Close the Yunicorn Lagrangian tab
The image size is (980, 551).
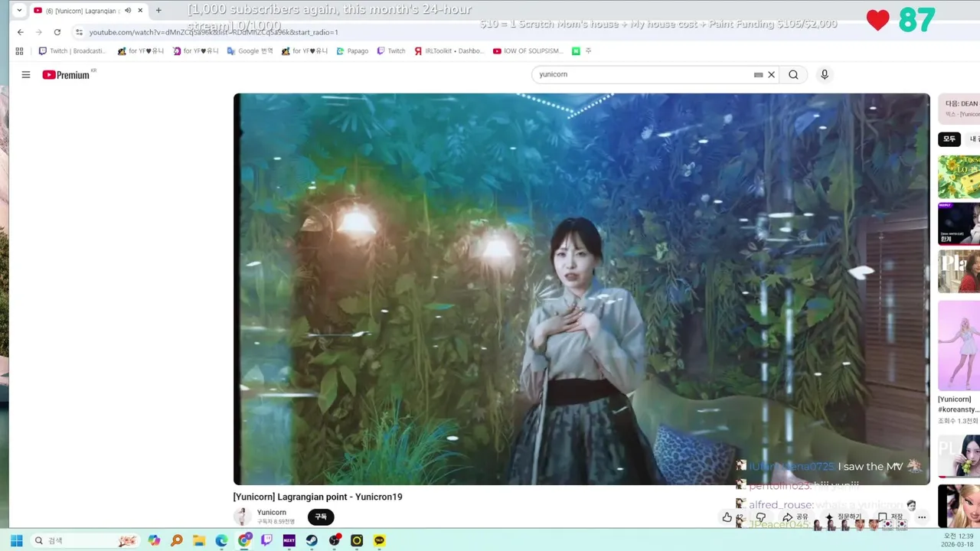coord(140,10)
